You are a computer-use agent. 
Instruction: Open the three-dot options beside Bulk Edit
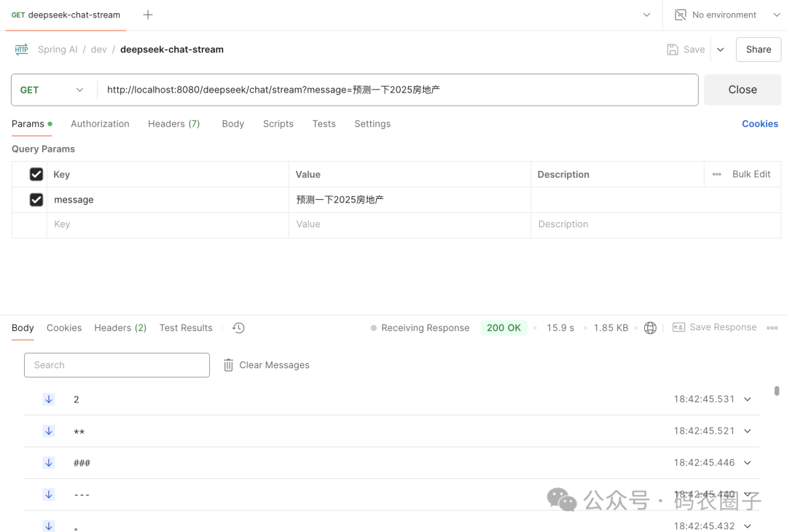pos(717,174)
